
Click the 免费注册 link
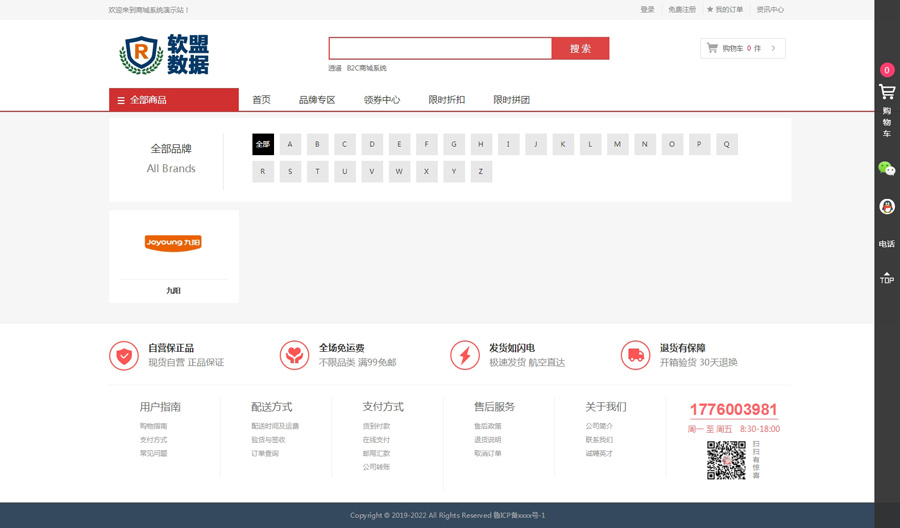682,10
